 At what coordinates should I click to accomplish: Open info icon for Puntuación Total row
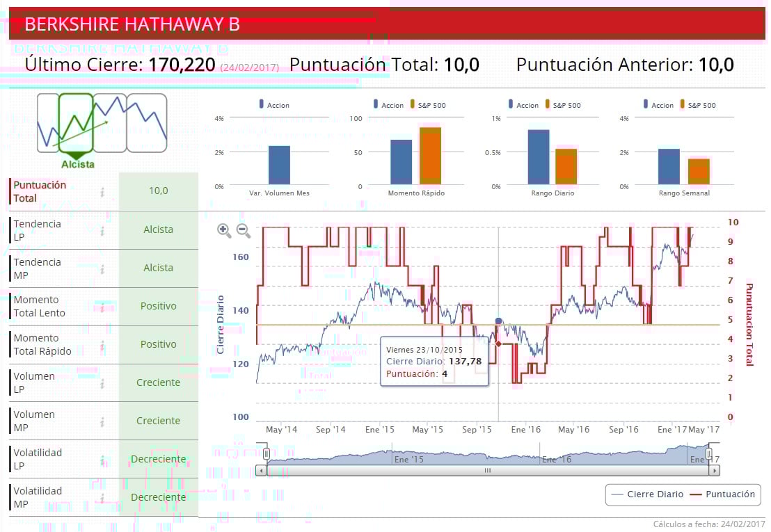point(102,192)
